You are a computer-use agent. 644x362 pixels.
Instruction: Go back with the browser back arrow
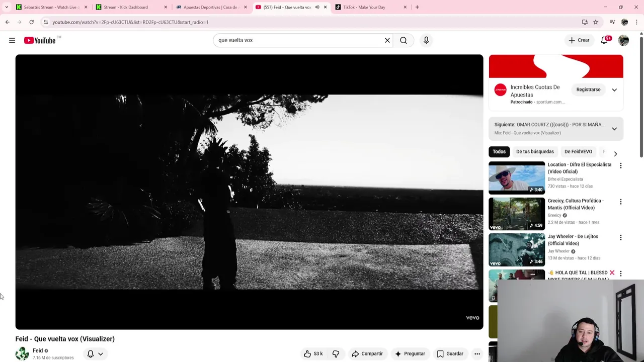[x=7, y=22]
